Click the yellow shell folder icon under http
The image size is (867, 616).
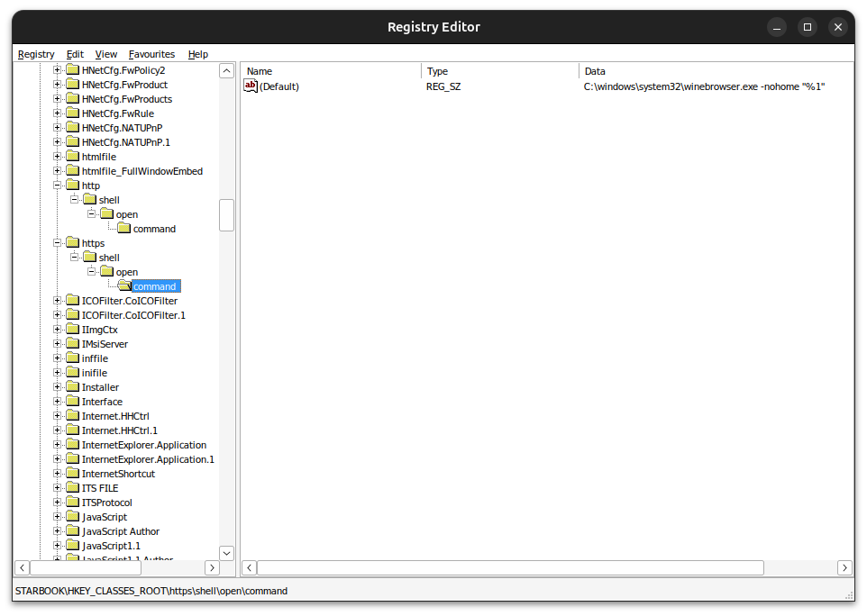[89, 200]
